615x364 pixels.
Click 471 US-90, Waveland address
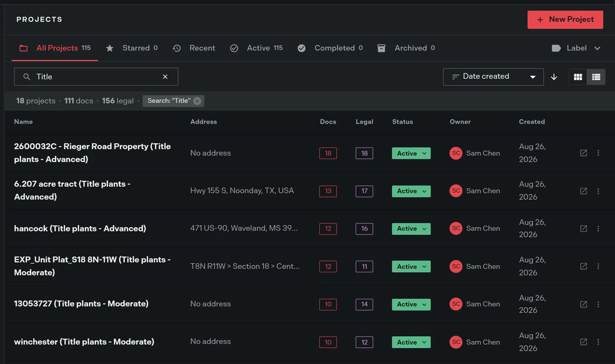coord(244,228)
